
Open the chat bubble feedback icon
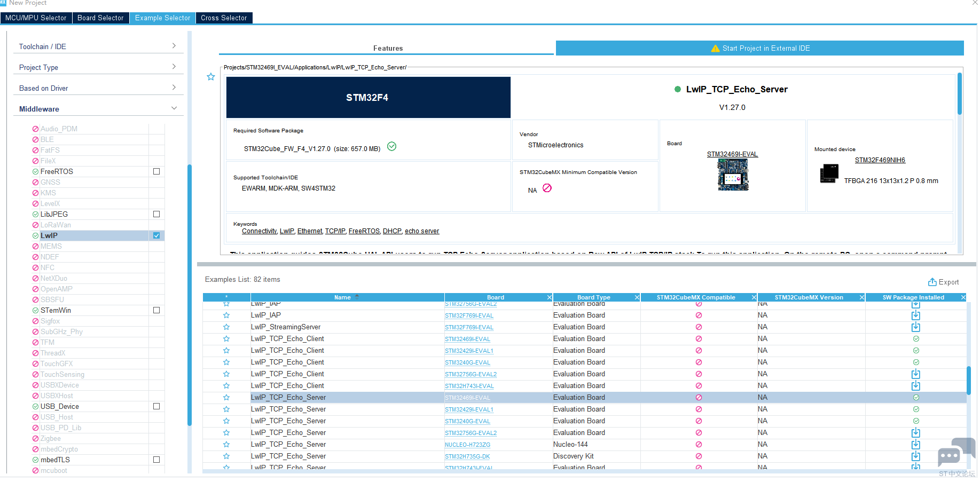coord(957,452)
